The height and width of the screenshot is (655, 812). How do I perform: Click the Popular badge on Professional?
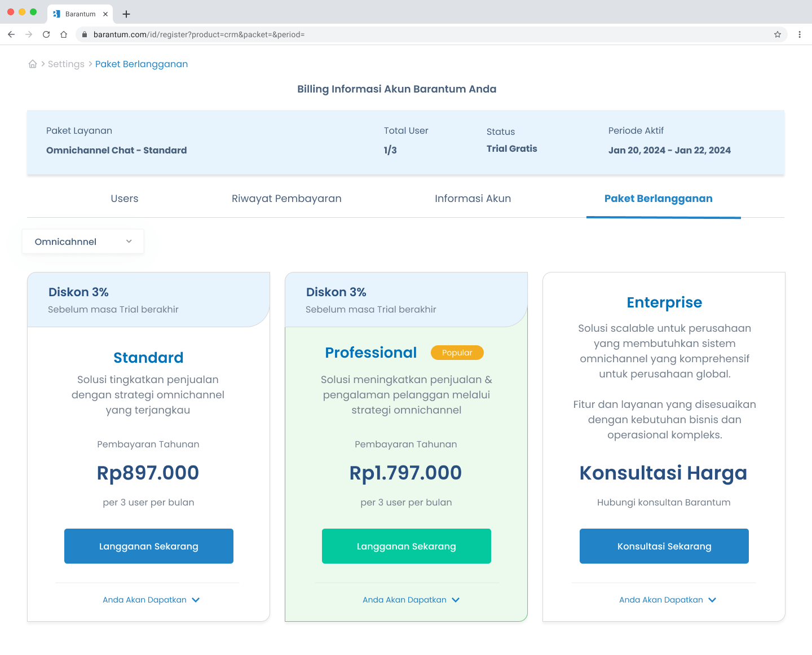coord(457,353)
